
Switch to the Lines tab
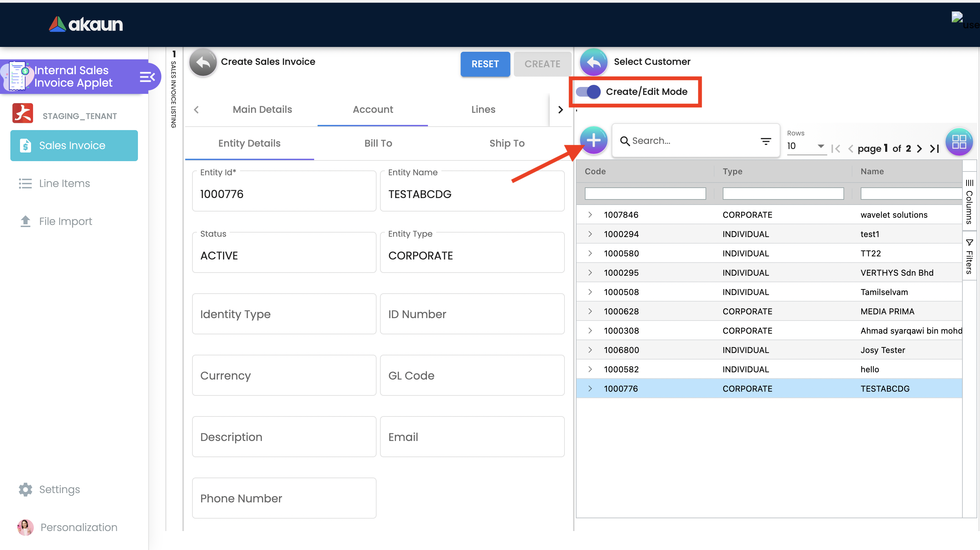point(483,110)
